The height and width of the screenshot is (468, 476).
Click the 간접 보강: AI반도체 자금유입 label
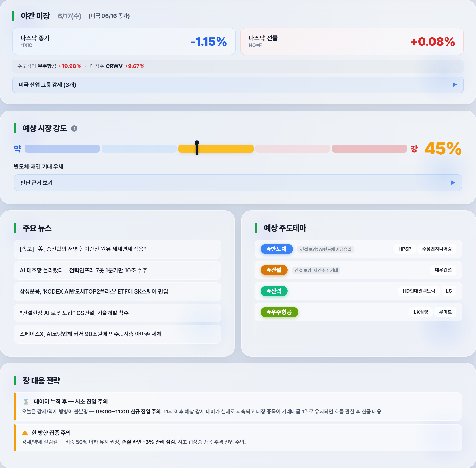point(326,249)
